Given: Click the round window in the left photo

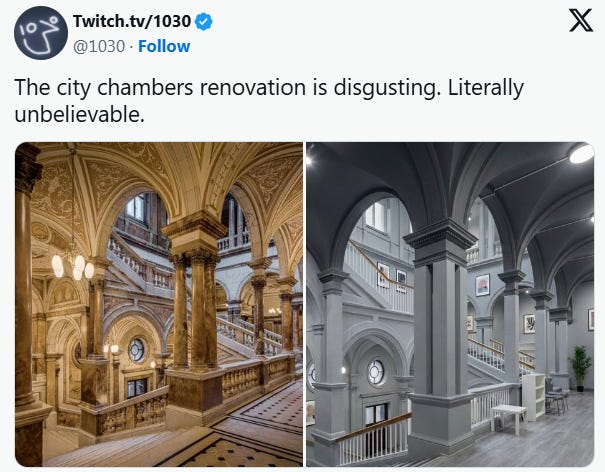Looking at the screenshot, I should [137, 350].
